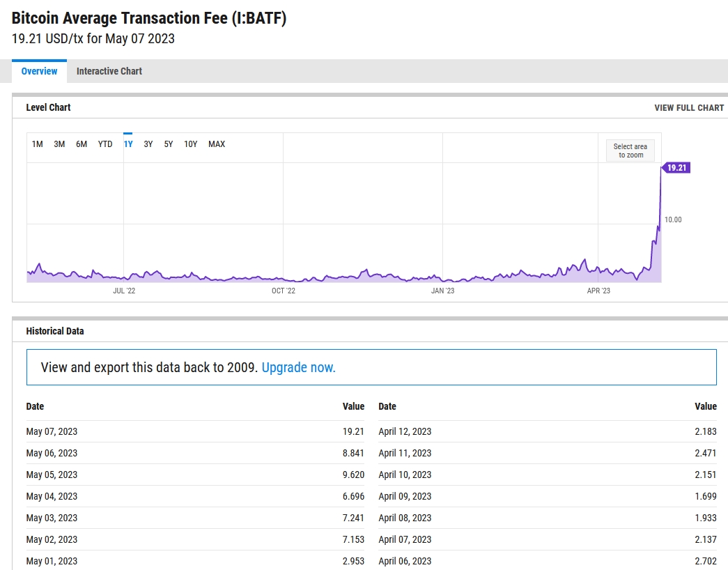Select the YTD chart range
The width and height of the screenshot is (728, 570).
point(105,144)
